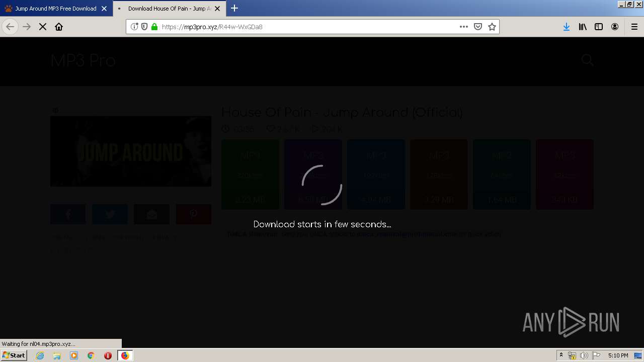644x362 pixels.
Task: Open the network tray icon
Action: click(x=572, y=355)
